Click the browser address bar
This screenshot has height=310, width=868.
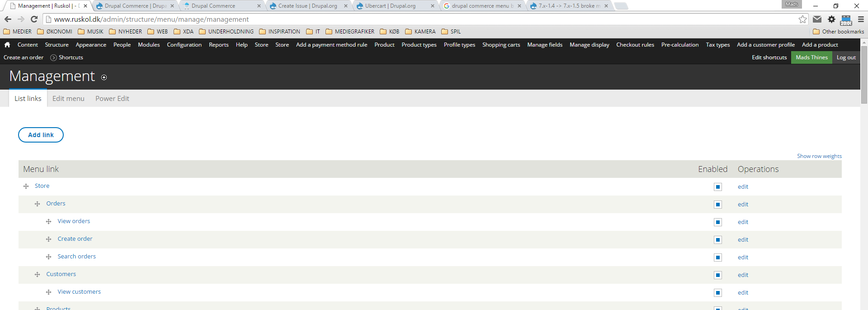click(x=425, y=19)
